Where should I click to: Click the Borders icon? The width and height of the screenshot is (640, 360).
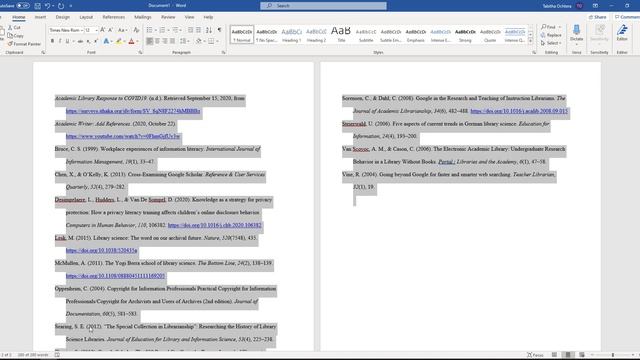point(211,41)
